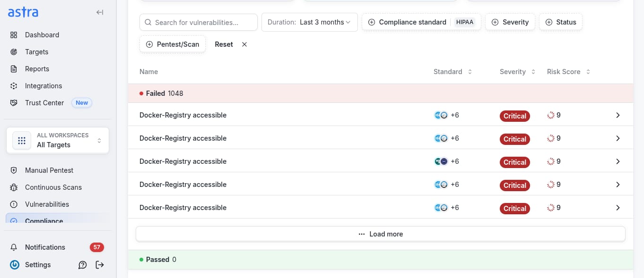Click the Targets bullseye icon
Image resolution: width=644 pixels, height=278 pixels.
click(14, 52)
